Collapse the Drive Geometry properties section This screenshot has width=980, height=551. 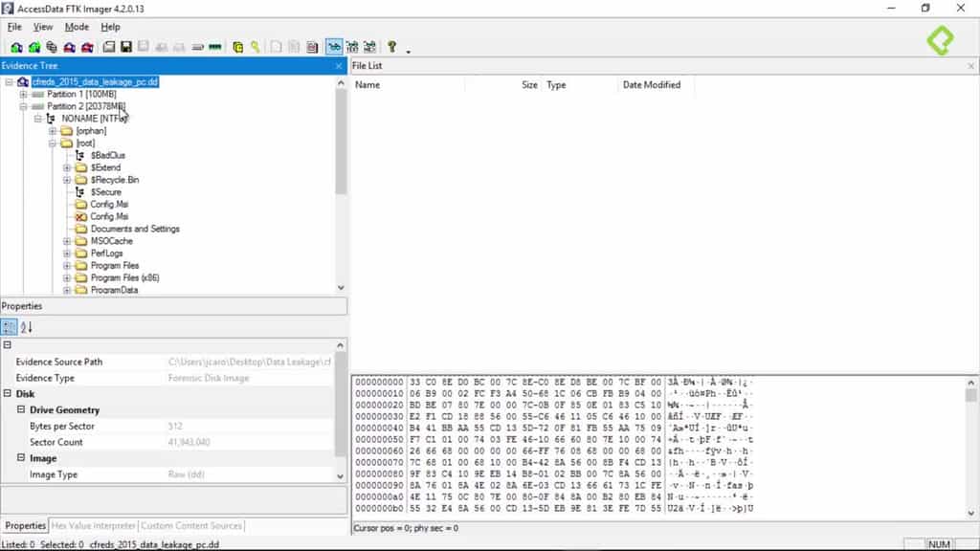(x=21, y=409)
